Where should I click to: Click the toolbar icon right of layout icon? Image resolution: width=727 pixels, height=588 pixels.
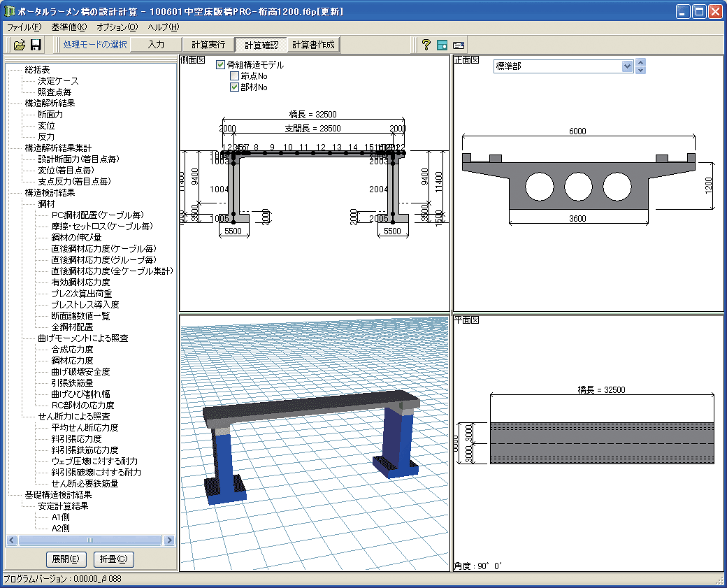point(459,45)
